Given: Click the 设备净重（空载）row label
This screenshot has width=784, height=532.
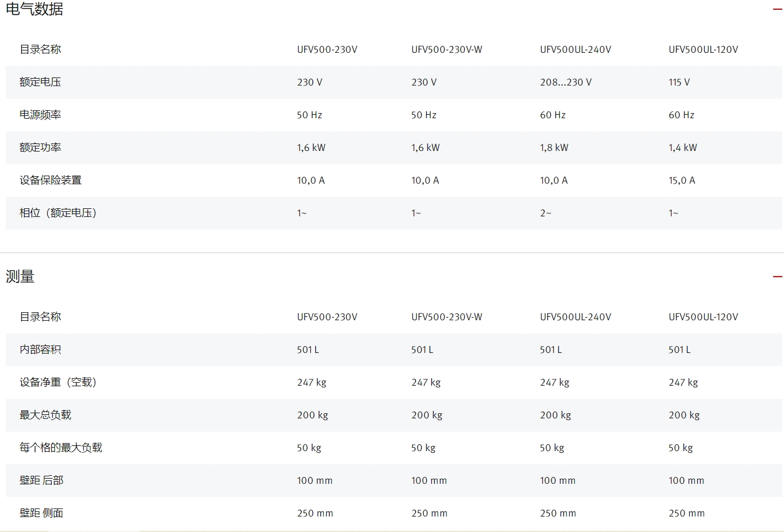Looking at the screenshot, I should [x=58, y=382].
